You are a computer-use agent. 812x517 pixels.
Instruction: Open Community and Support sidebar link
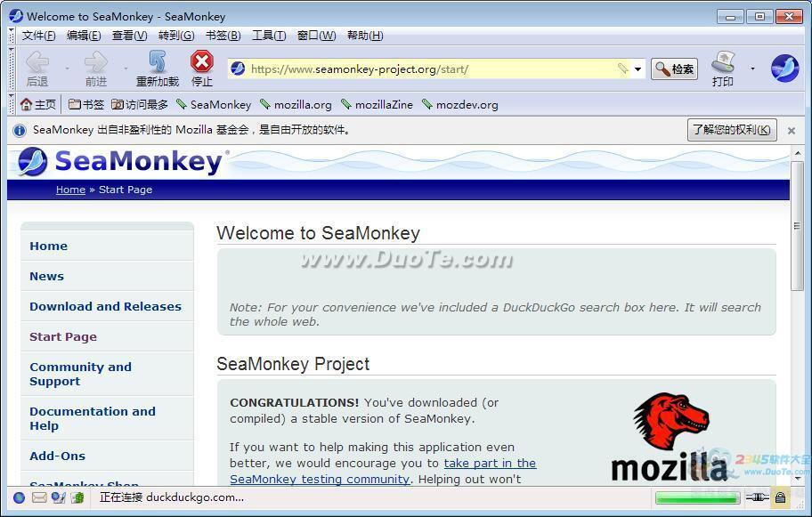80,374
